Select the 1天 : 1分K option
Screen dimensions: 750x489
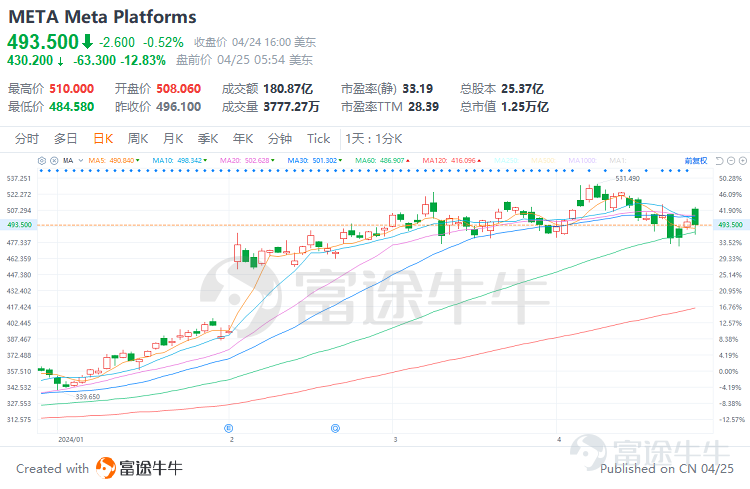coord(374,139)
